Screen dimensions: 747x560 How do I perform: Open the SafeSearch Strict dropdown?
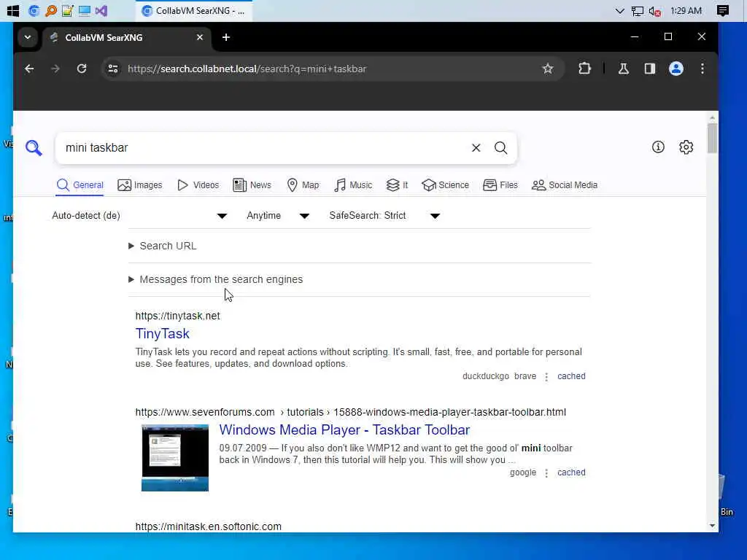[384, 216]
